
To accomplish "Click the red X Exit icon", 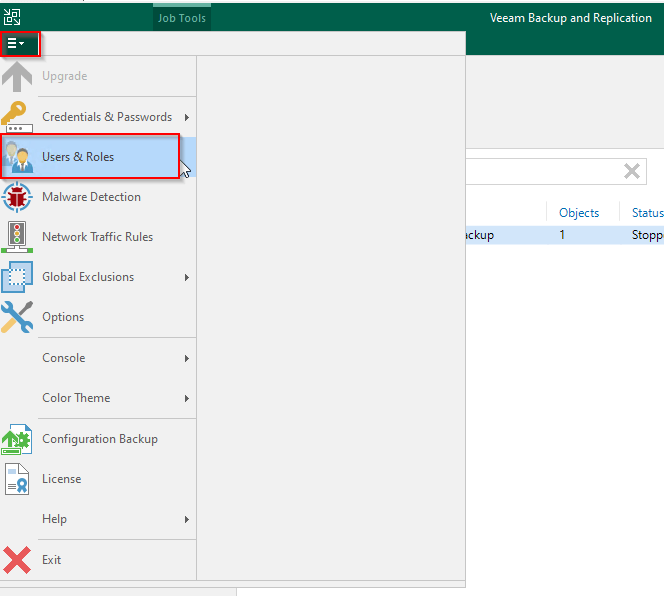I will tap(17, 560).
